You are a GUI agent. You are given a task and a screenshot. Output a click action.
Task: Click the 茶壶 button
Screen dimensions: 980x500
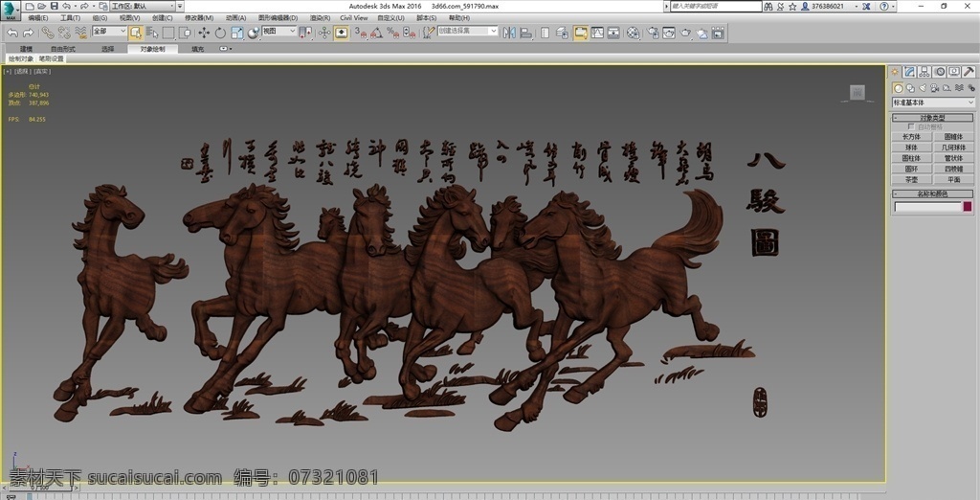(x=911, y=180)
